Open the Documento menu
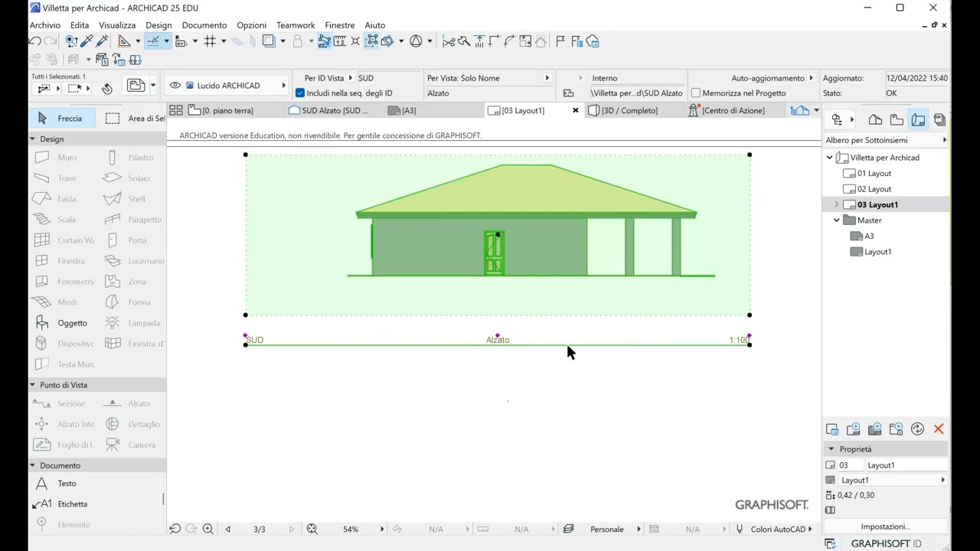This screenshot has height=551, width=980. click(x=204, y=25)
